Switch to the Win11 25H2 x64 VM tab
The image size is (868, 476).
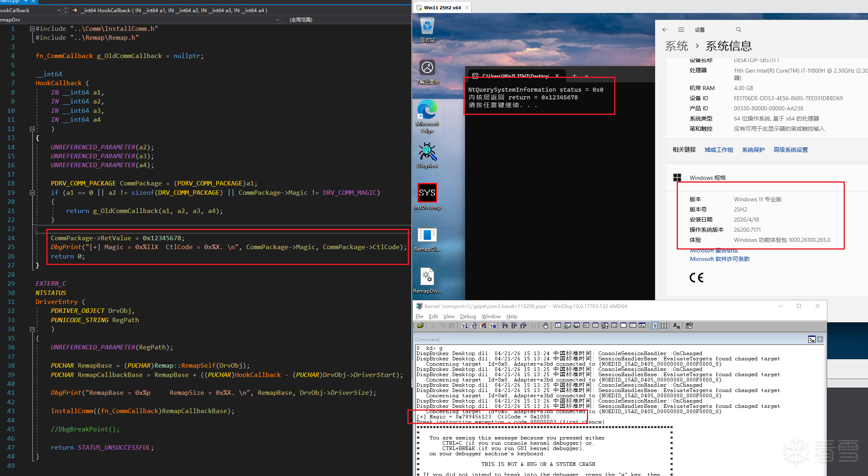tap(442, 8)
